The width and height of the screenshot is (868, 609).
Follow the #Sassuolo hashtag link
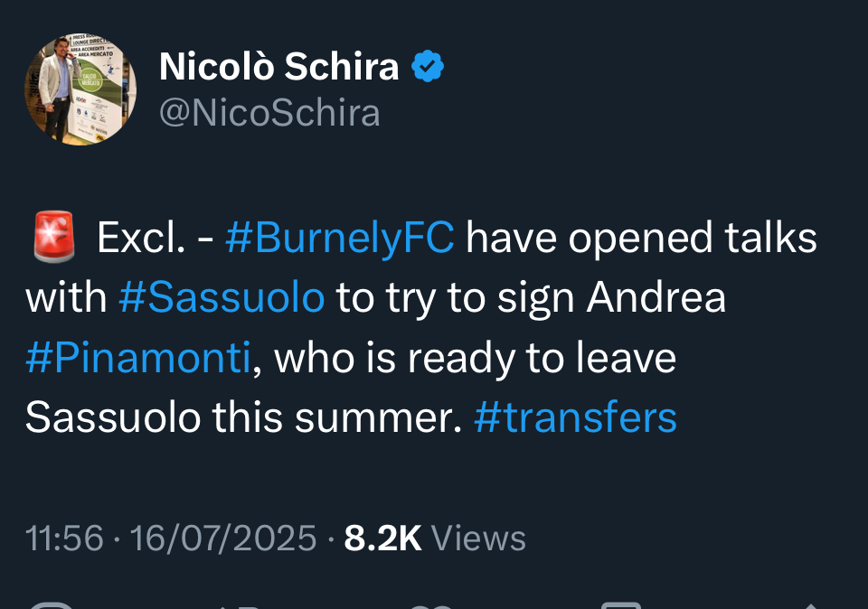(222, 298)
